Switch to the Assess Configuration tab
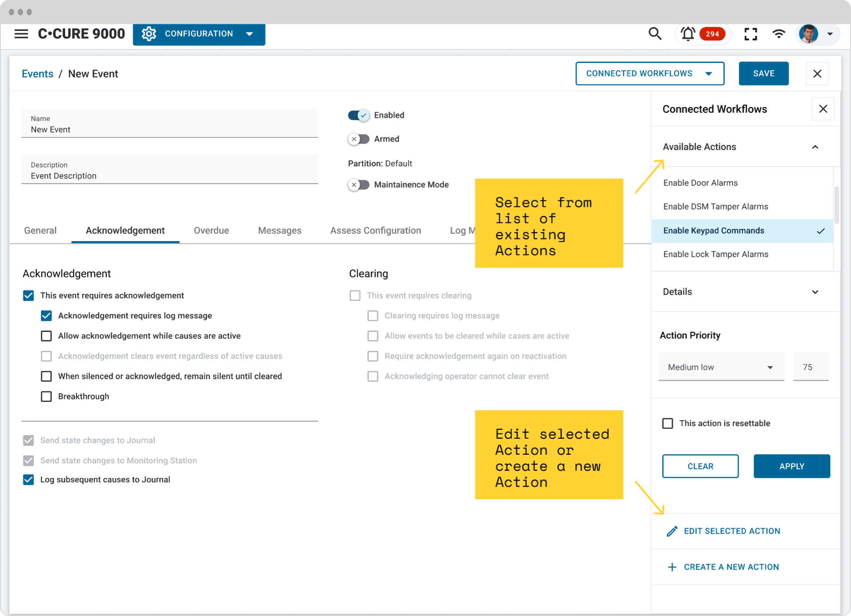 [375, 230]
